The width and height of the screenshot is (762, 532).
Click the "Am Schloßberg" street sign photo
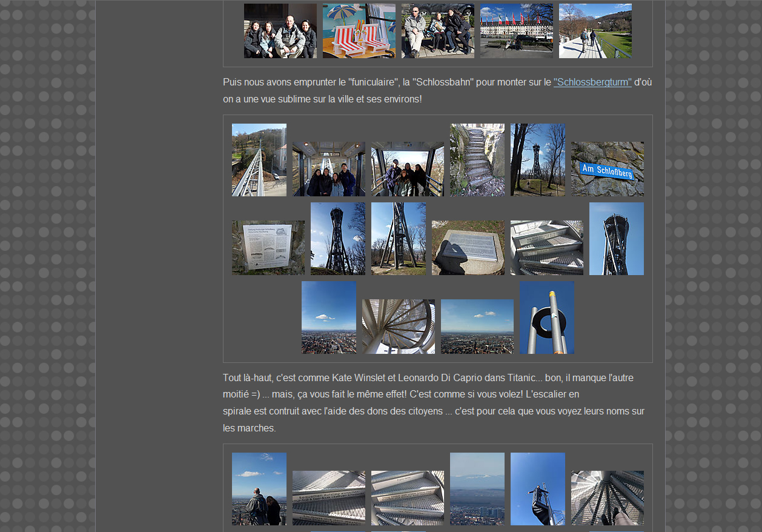pyautogui.click(x=607, y=169)
